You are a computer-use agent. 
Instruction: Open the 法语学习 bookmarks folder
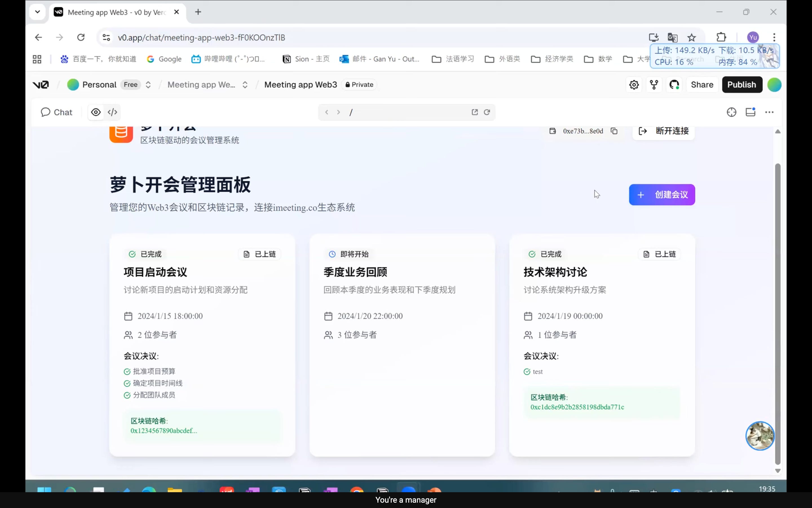[453, 59]
